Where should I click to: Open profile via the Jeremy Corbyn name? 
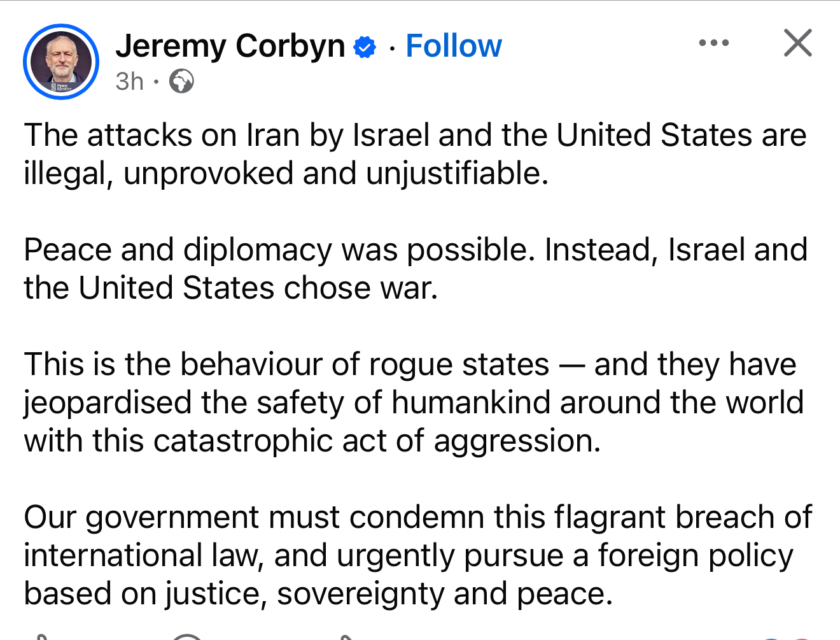pos(230,46)
